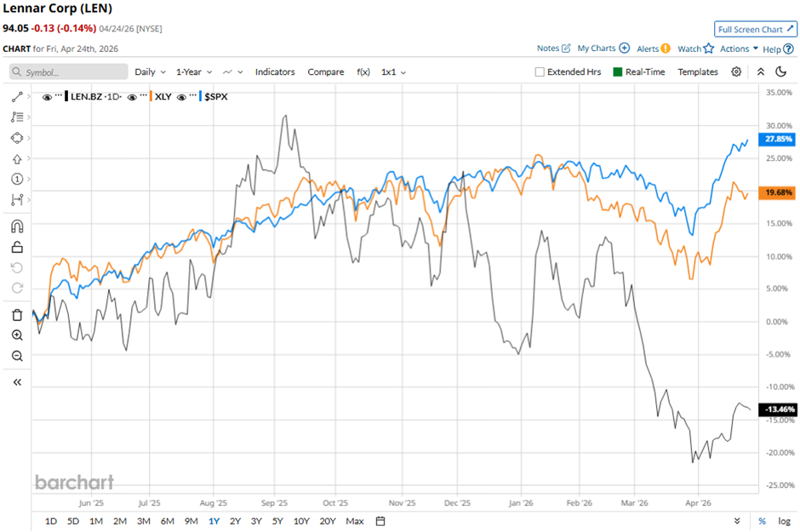
Task: Click the Symbol search field
Action: click(x=68, y=72)
